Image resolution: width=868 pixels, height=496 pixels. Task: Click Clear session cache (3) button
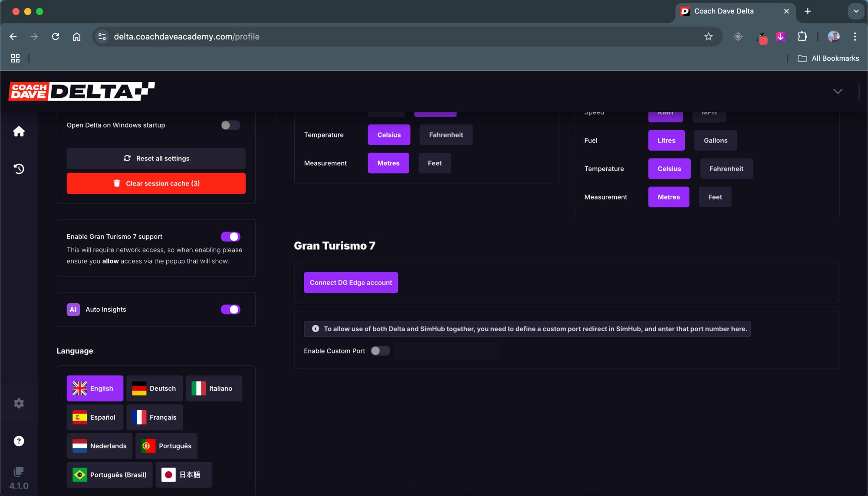pyautogui.click(x=156, y=183)
